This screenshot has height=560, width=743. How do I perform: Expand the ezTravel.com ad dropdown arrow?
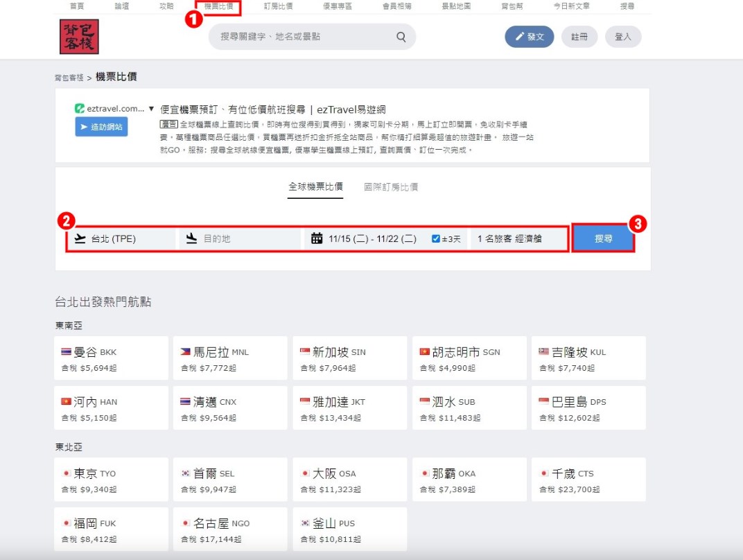coord(151,109)
